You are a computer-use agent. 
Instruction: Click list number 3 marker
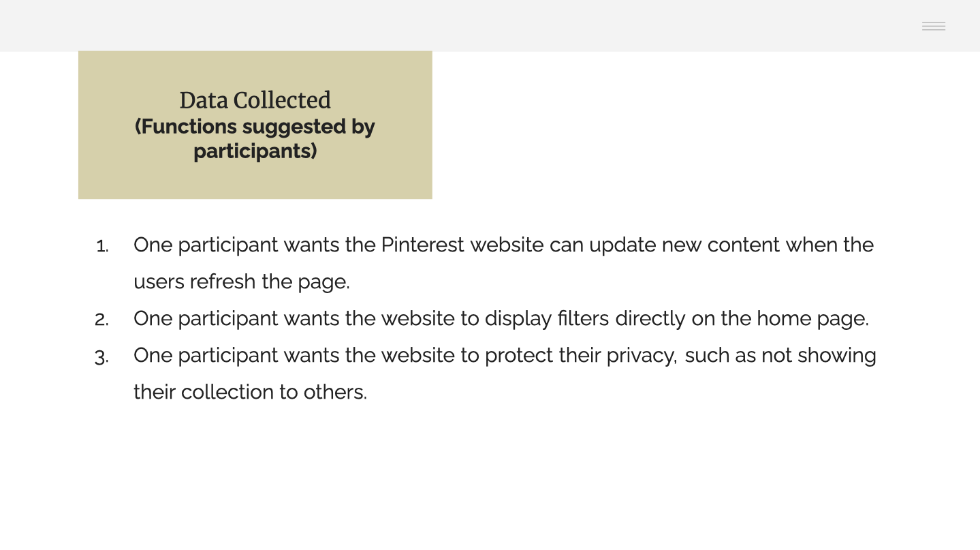tap(101, 356)
